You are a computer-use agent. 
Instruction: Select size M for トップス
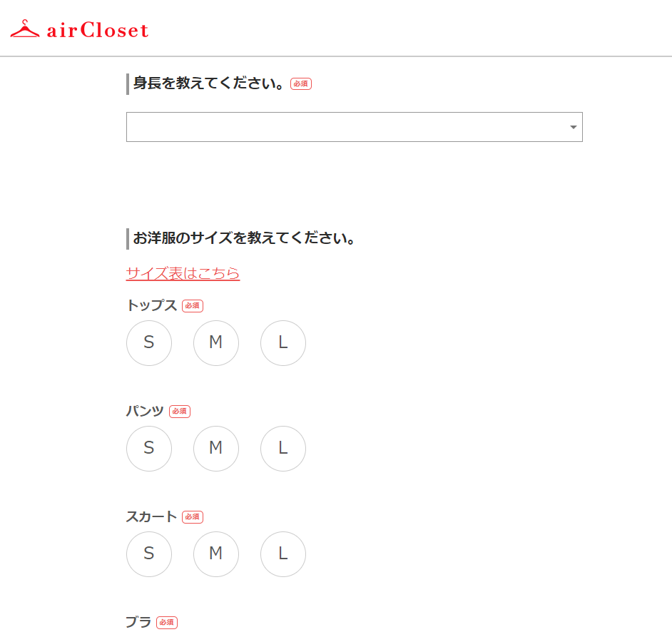216,343
